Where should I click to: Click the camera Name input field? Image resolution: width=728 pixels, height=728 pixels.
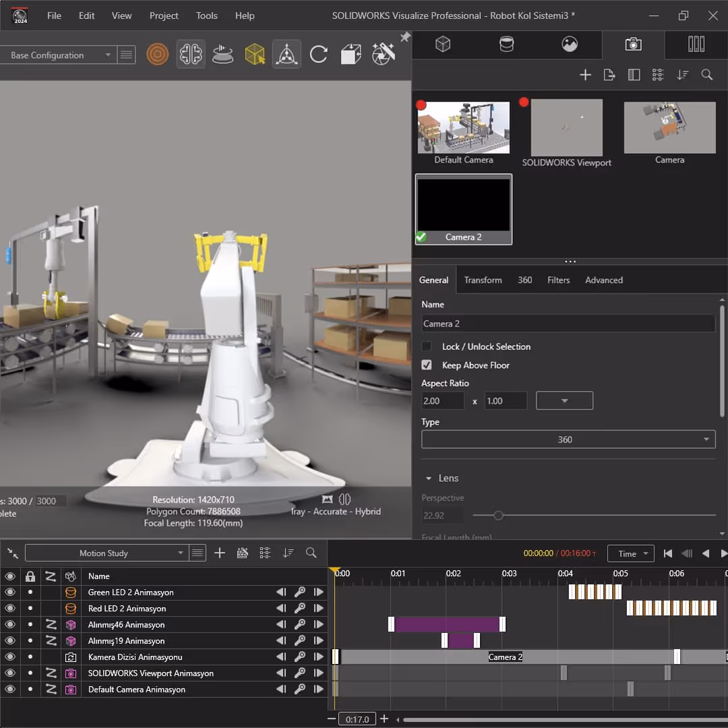(x=568, y=324)
